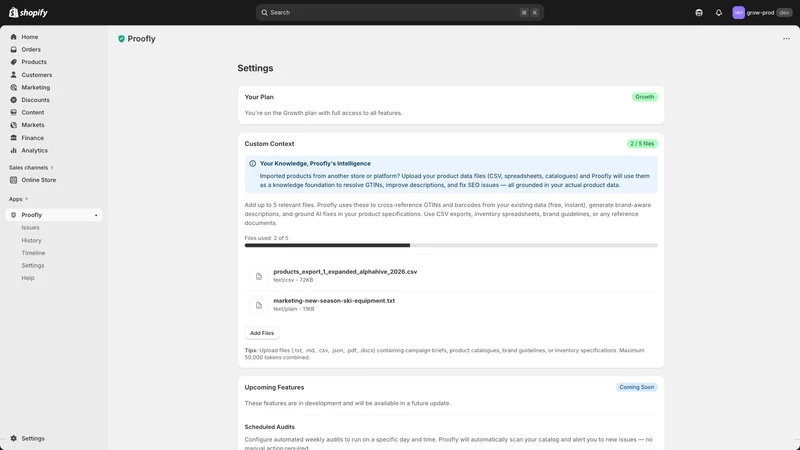This screenshot has height=450, width=800.
Task: Open the Customers person icon
Action: click(14, 74)
